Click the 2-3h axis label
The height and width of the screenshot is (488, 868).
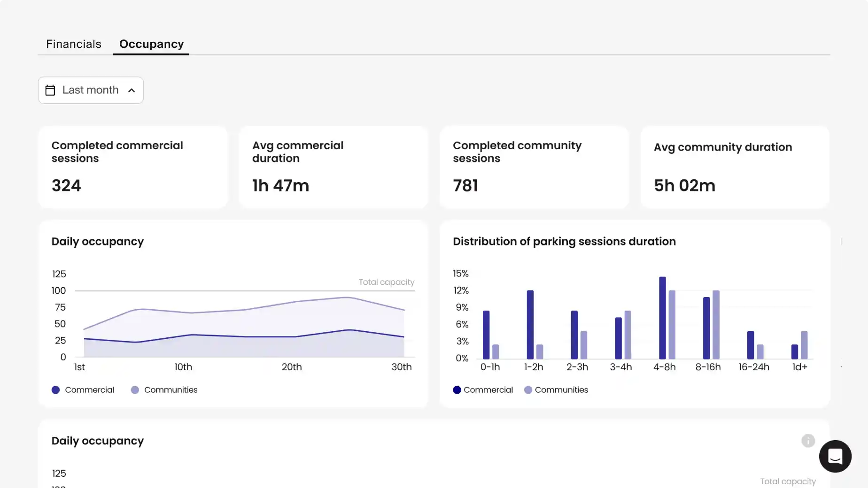pos(577,367)
